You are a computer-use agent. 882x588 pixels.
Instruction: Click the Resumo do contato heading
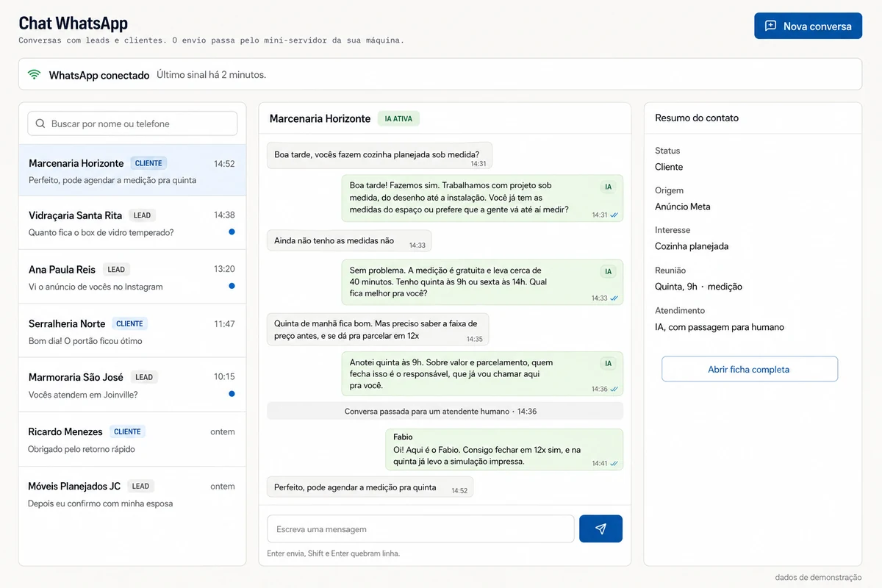[x=697, y=118]
